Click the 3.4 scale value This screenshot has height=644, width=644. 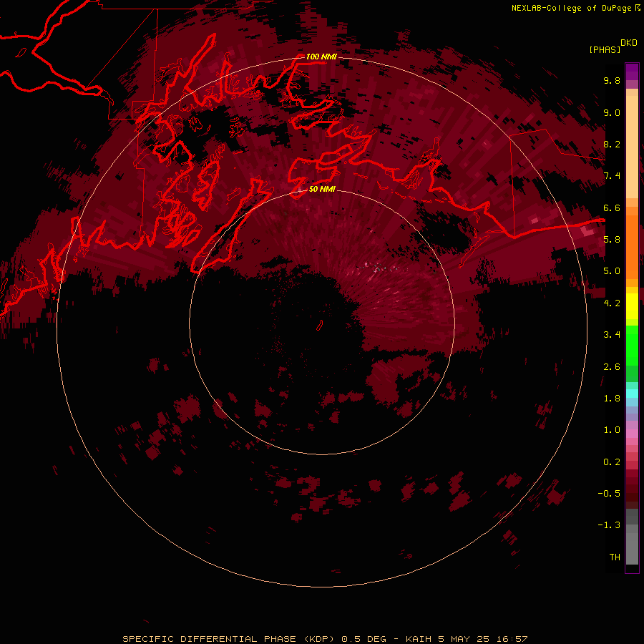click(612, 335)
